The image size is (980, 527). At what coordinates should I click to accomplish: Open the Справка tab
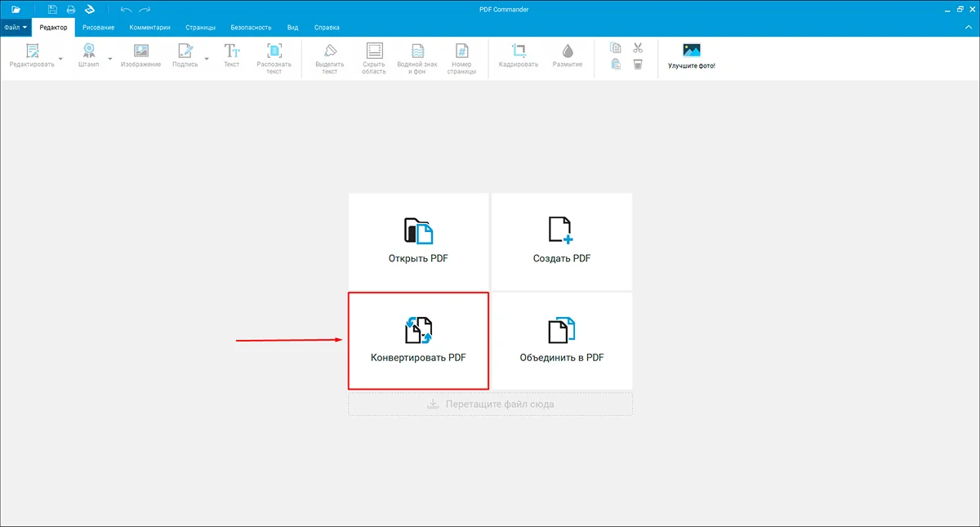click(x=327, y=27)
